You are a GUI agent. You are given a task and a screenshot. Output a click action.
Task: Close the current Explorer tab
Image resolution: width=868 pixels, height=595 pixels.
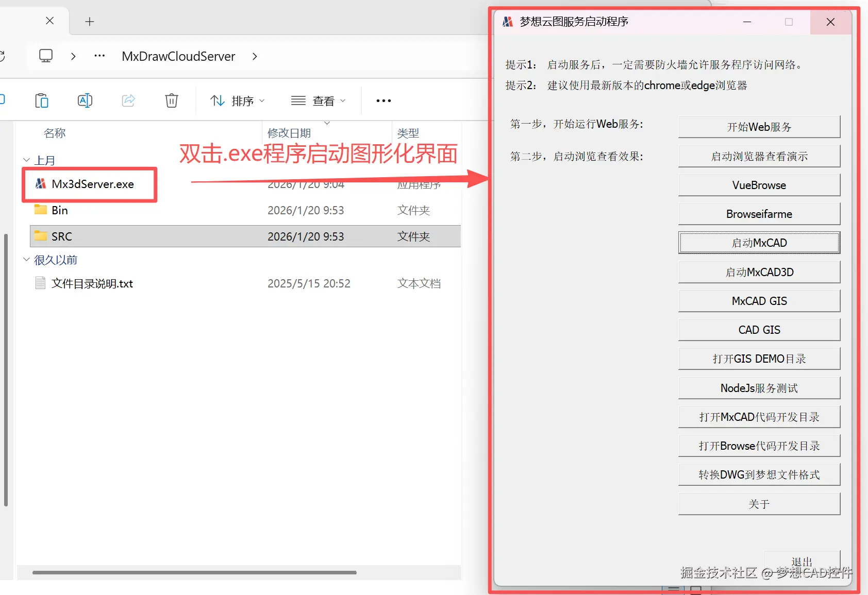coord(49,21)
